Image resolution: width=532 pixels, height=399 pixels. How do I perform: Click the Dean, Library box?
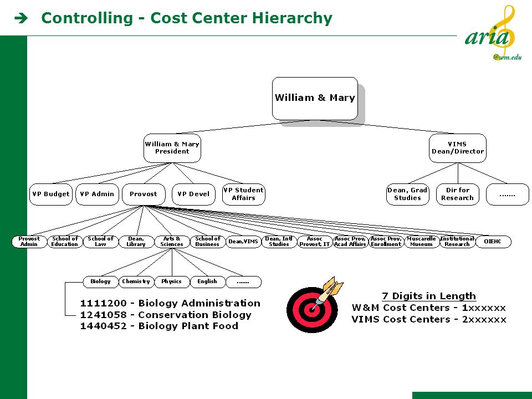click(x=136, y=242)
